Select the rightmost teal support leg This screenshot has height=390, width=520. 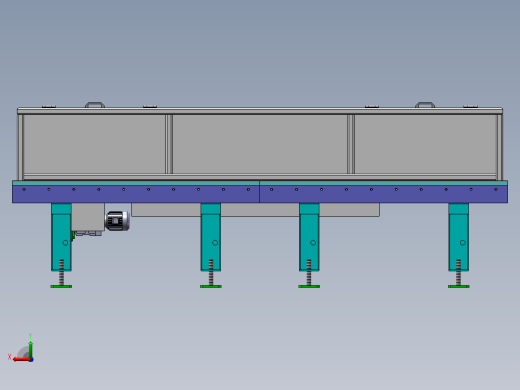click(458, 237)
